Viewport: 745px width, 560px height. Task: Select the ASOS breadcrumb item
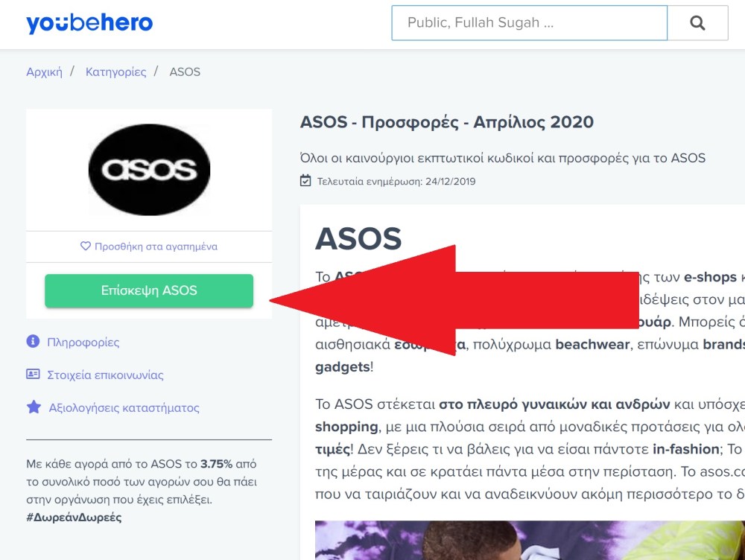pyautogui.click(x=185, y=72)
